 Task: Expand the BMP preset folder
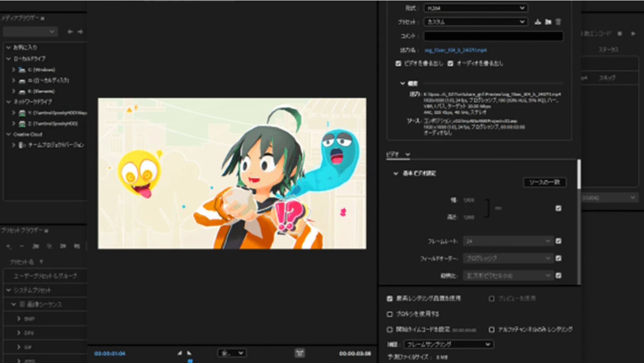click(19, 319)
